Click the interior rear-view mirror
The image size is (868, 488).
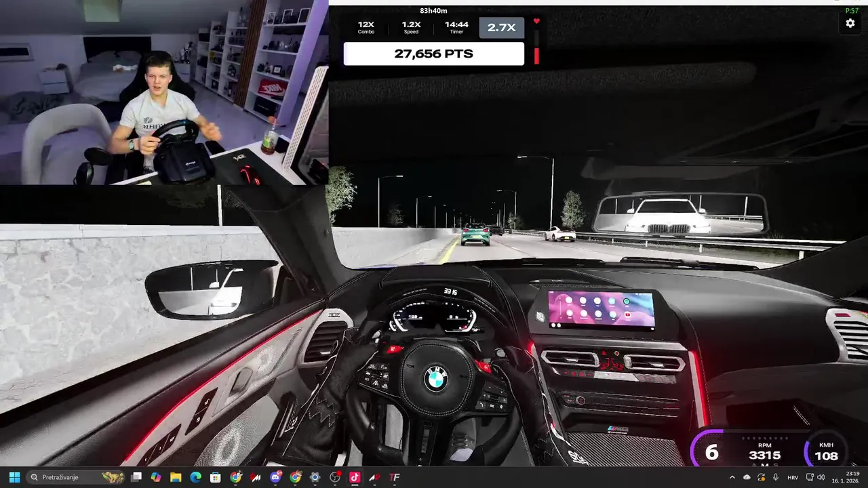[679, 215]
